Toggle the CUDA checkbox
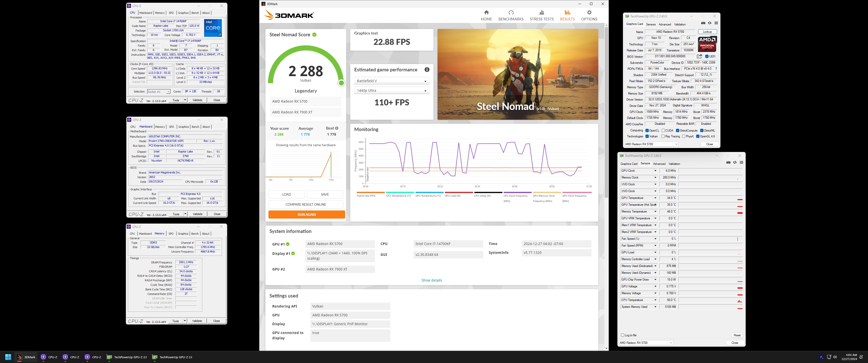The image size is (868, 363). [663, 131]
